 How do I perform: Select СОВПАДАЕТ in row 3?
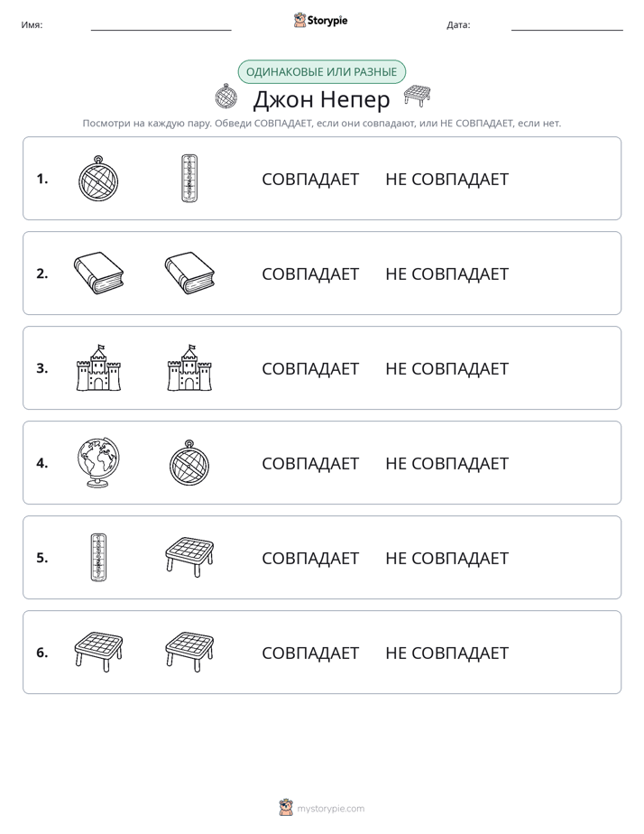pos(310,368)
